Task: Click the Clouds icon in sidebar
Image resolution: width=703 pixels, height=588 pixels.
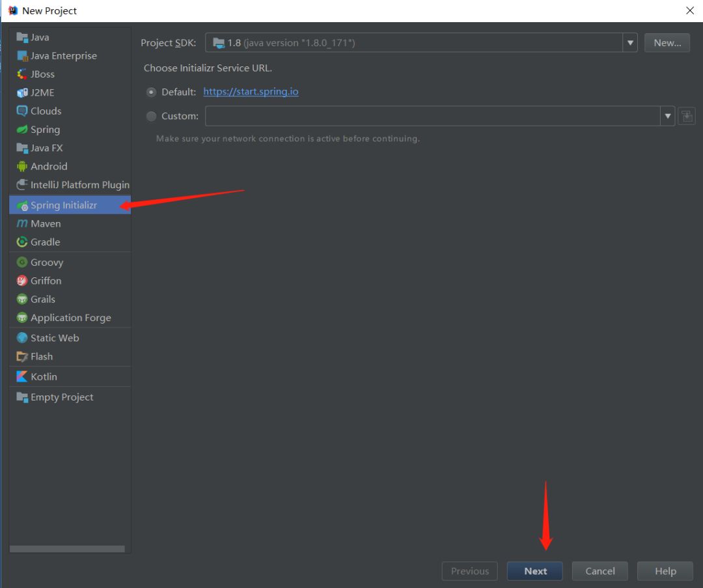Action: coord(22,111)
